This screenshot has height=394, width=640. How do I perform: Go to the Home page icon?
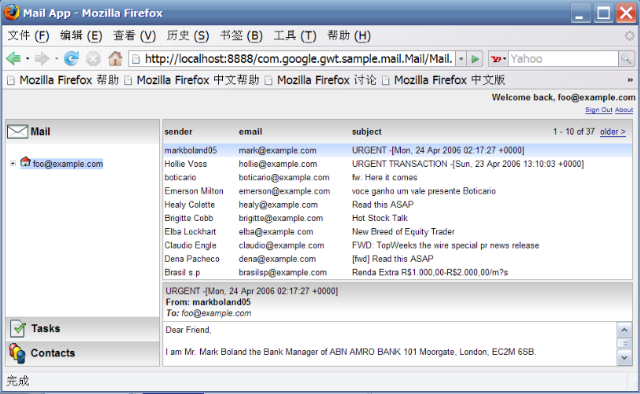[115, 59]
